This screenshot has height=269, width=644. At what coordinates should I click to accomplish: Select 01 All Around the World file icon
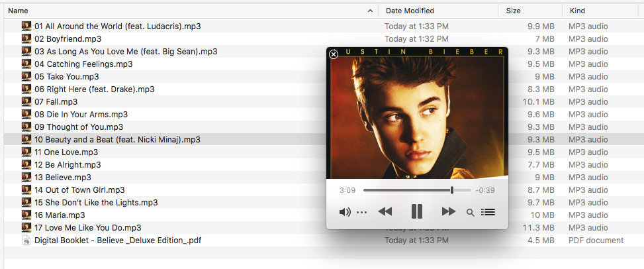coord(26,27)
